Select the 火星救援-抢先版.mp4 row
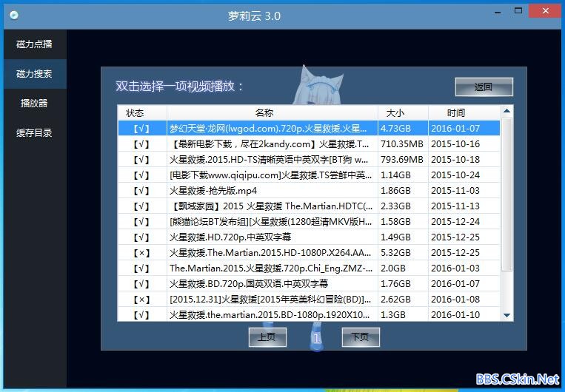565x392 pixels. (x=309, y=190)
